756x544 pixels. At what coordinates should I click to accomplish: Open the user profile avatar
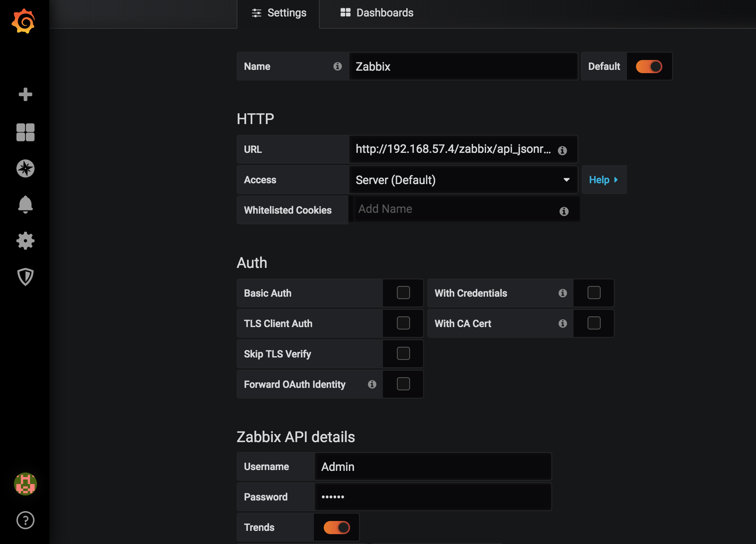pyautogui.click(x=25, y=484)
